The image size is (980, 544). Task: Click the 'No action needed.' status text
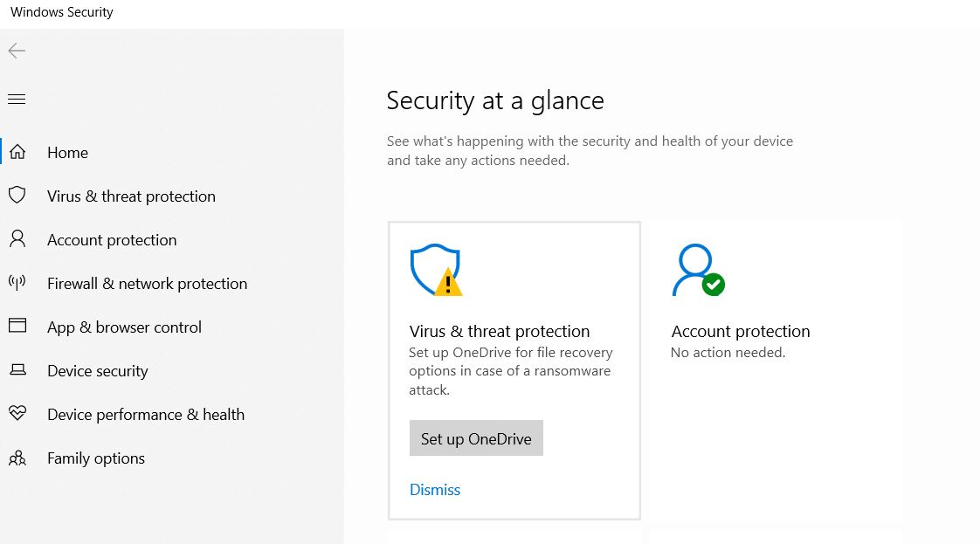pyautogui.click(x=728, y=352)
